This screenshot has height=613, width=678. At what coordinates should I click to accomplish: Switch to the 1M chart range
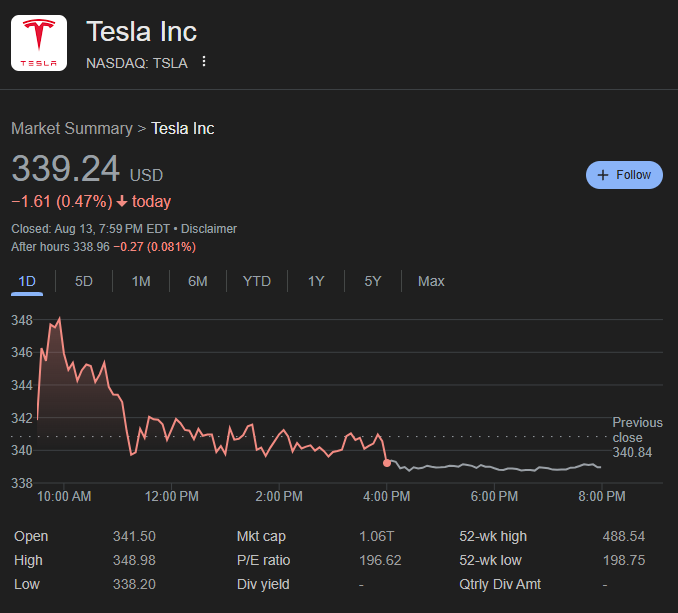(141, 281)
